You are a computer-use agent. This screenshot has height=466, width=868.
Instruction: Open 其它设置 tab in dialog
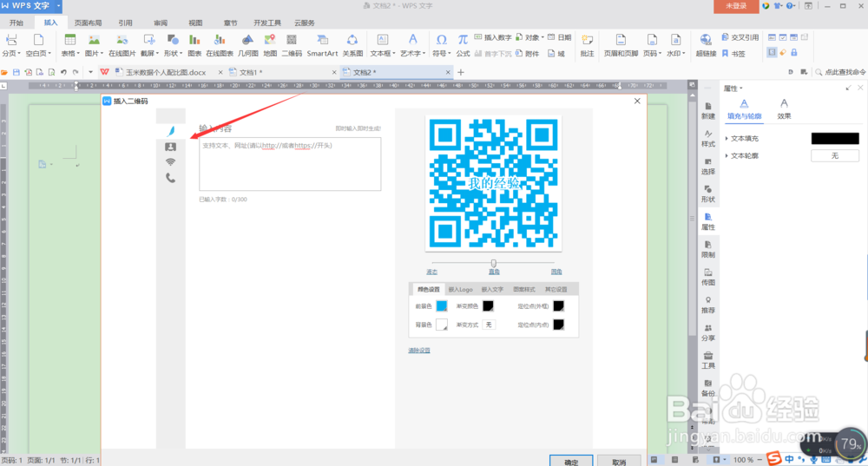[556, 290]
